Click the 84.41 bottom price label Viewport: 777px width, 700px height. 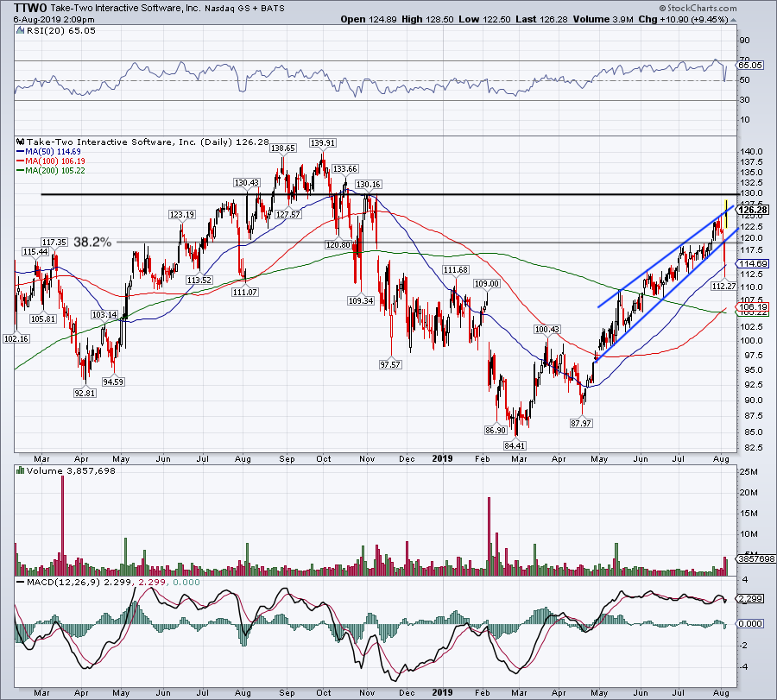[515, 446]
